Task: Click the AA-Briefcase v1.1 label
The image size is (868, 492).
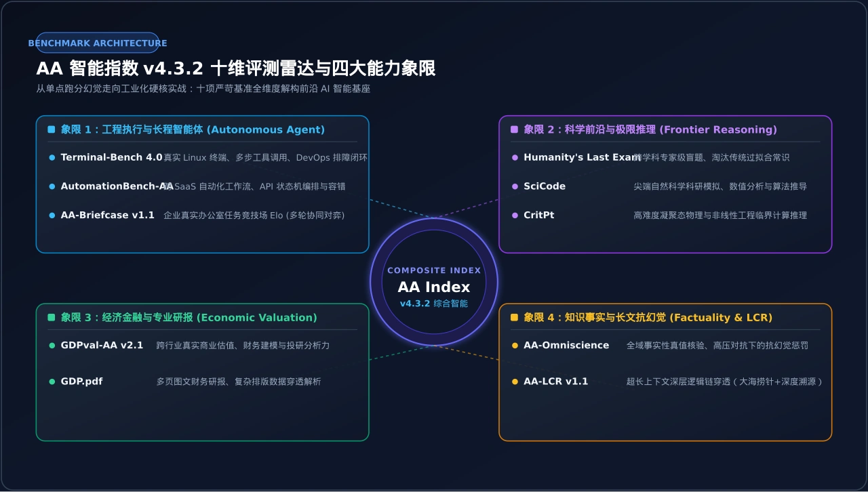Action: 108,215
